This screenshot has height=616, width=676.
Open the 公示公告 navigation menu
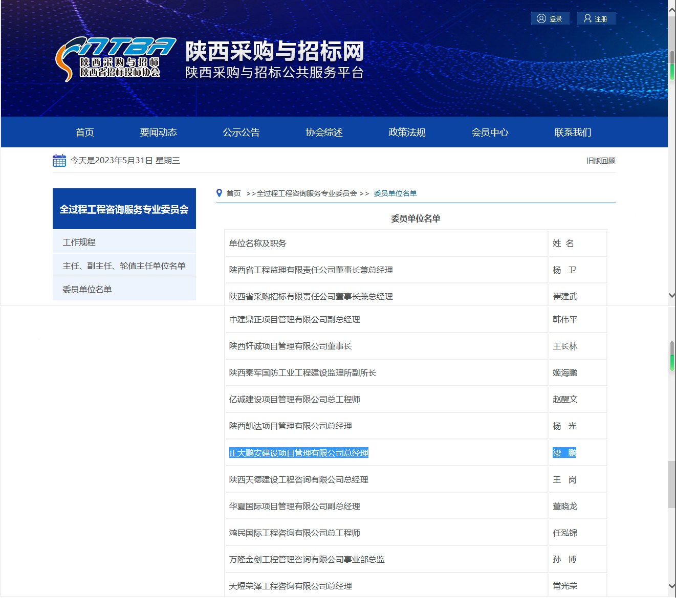241,133
